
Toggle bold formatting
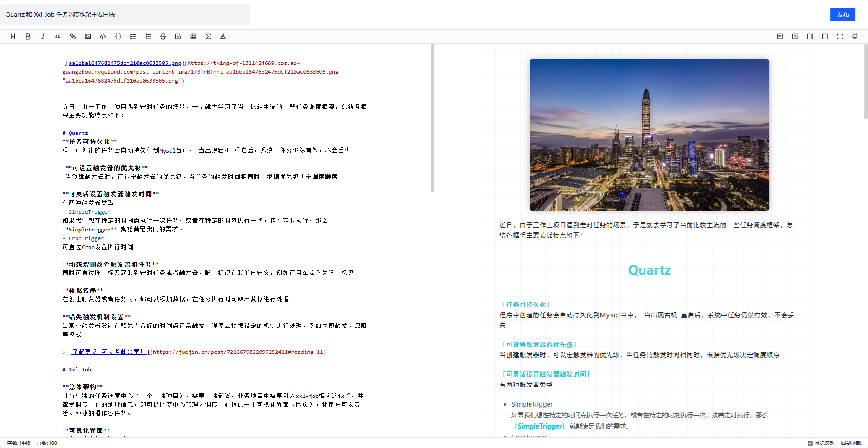click(28, 37)
